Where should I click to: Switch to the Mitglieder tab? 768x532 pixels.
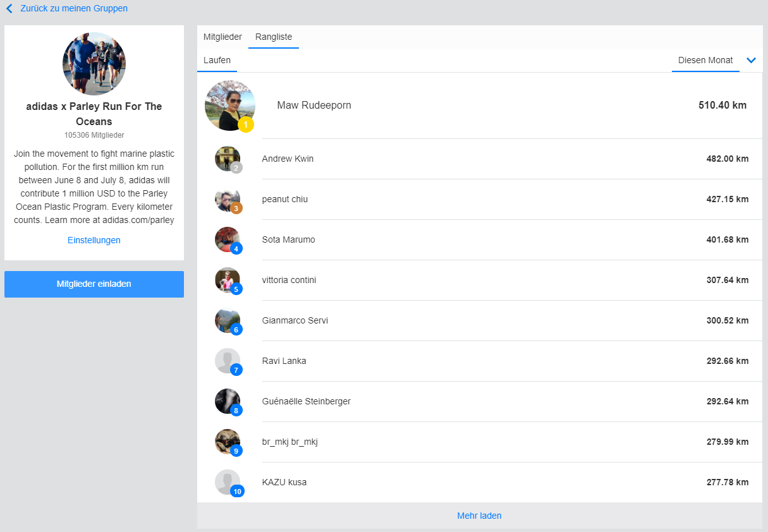222,37
